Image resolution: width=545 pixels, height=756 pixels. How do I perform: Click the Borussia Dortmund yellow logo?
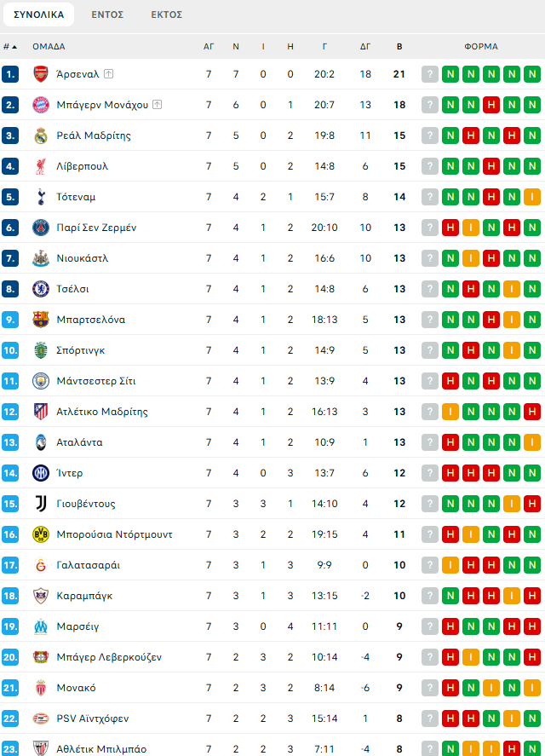tap(41, 534)
